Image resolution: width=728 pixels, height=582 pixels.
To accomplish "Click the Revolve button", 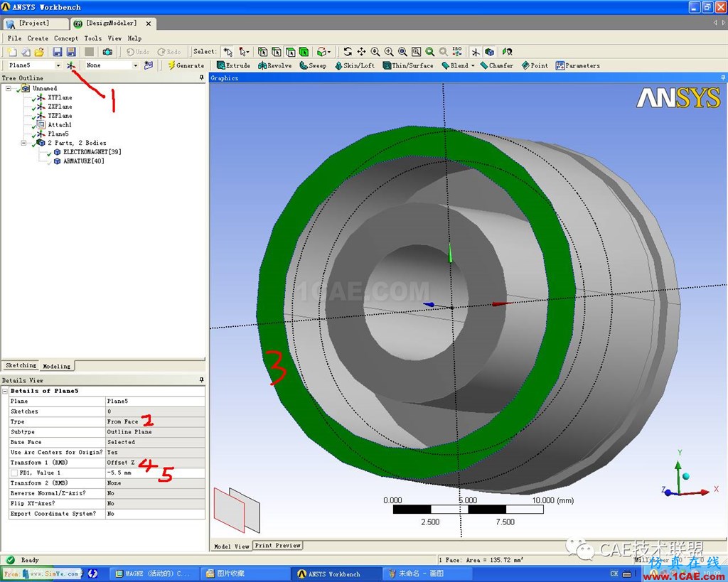I will pyautogui.click(x=275, y=65).
